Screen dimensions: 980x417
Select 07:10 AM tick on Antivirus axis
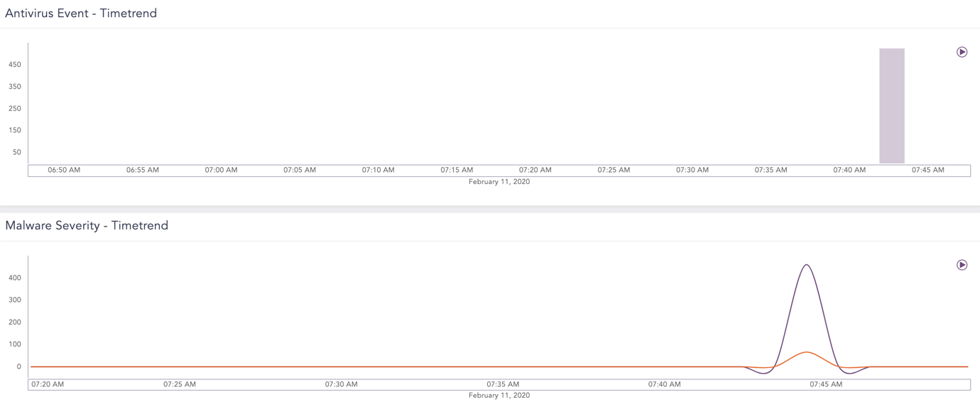pyautogui.click(x=378, y=170)
